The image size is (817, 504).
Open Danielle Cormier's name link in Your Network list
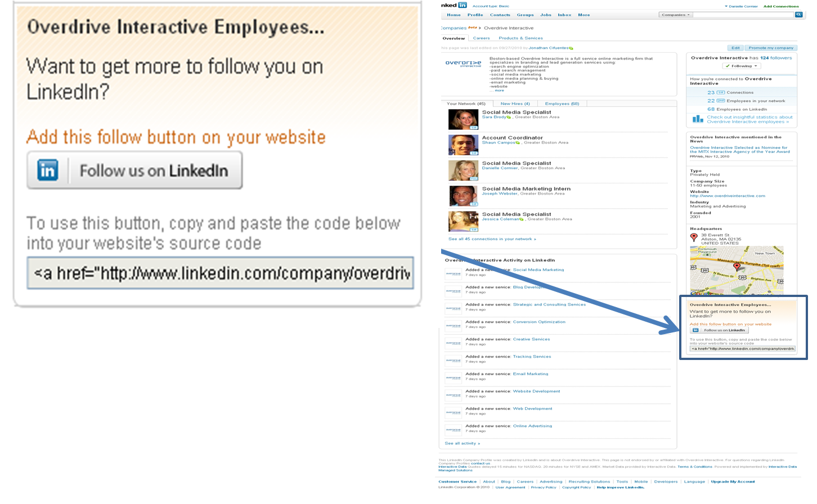500,168
